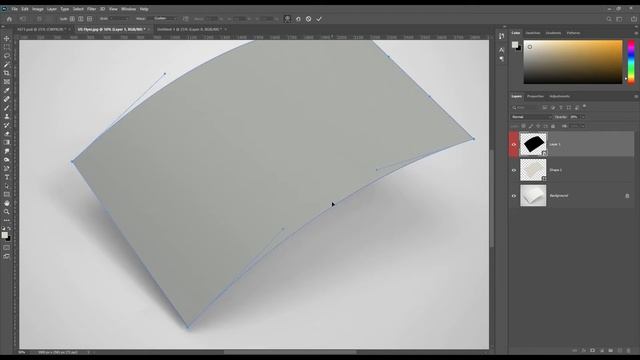
Task: Toggle the layer filter on/off switch
Action: 584,107
